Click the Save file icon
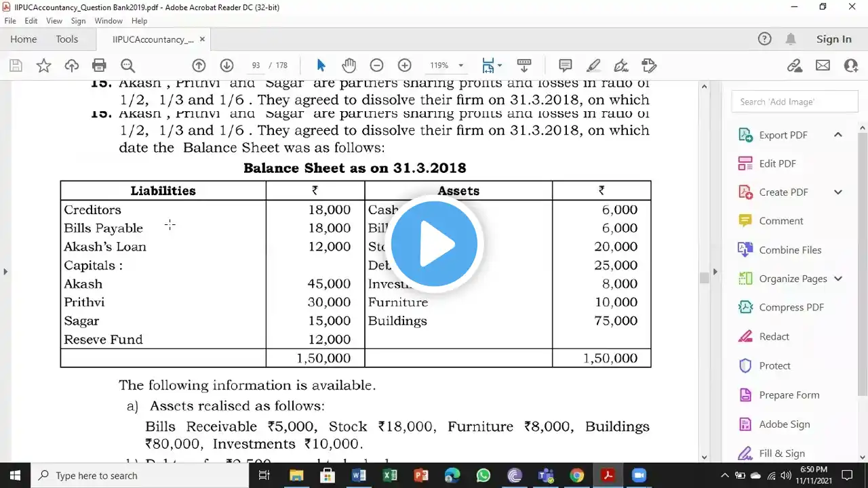This screenshot has width=868, height=488. point(16,66)
